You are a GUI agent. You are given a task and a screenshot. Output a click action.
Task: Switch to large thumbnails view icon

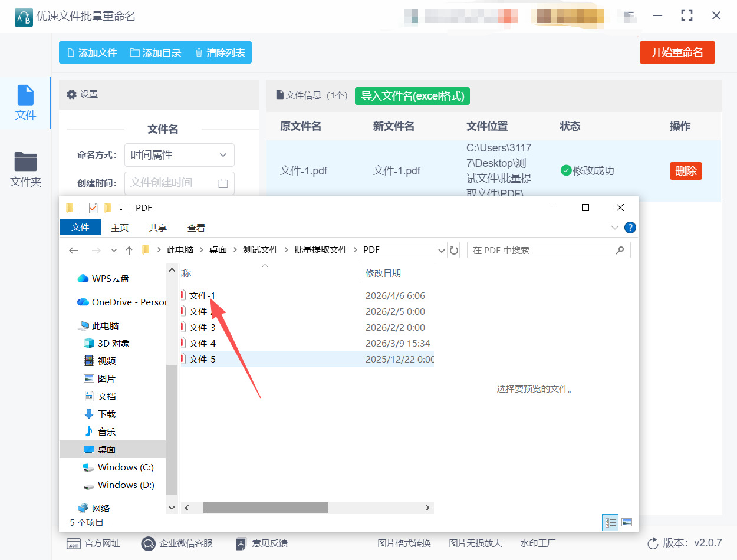[626, 522]
